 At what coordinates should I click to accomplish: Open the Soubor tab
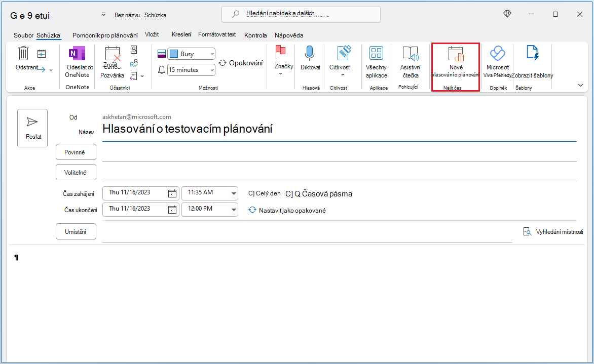[23, 35]
